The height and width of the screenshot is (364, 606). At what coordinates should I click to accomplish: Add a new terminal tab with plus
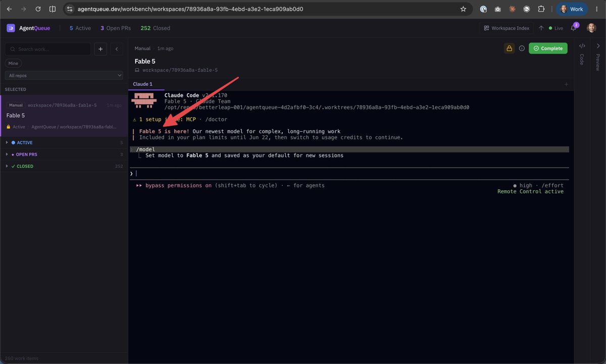tap(566, 84)
